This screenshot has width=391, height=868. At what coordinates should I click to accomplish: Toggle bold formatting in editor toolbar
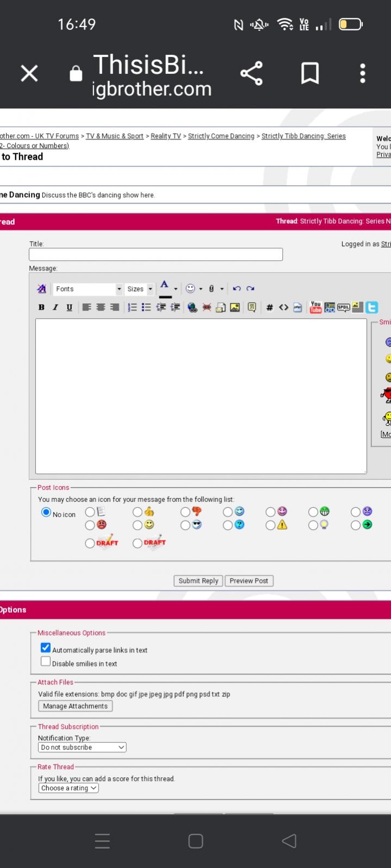tap(41, 307)
